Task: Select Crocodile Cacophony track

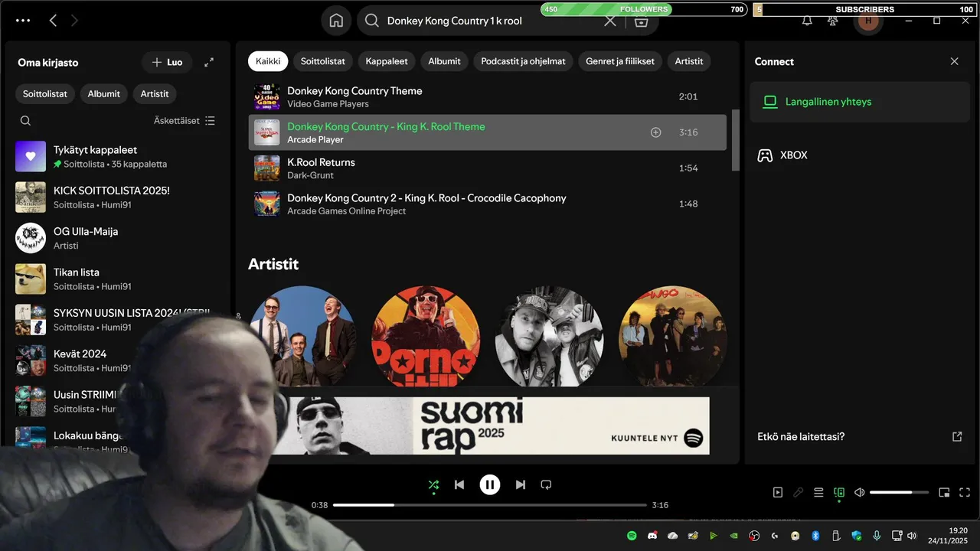Action: [487, 204]
